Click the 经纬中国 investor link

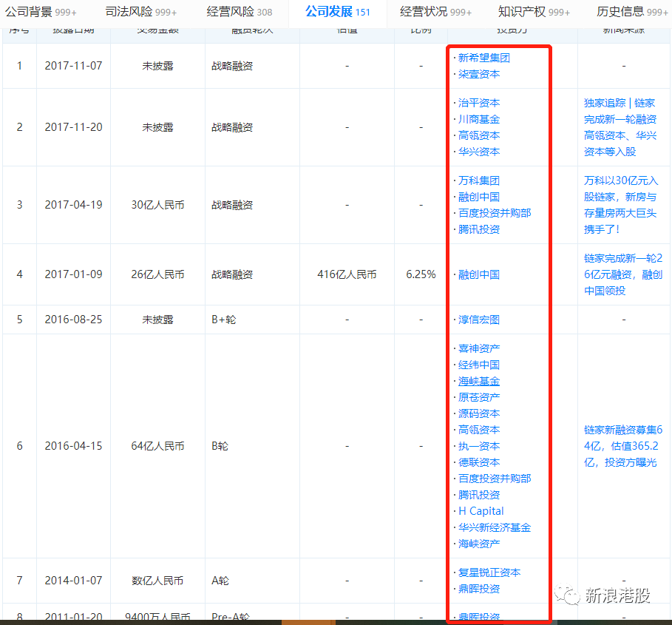479,365
